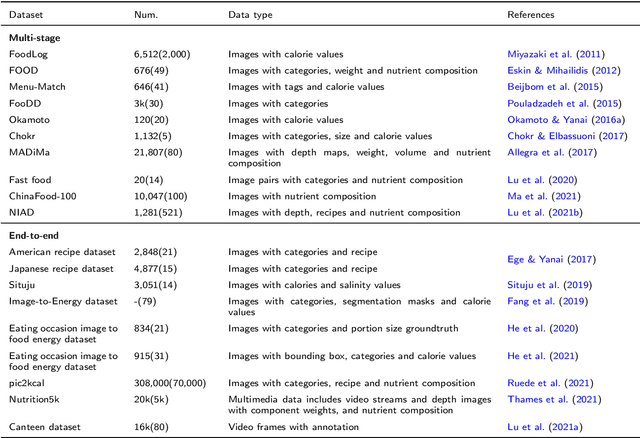Follow the Allegra et al. (2017) link
This screenshot has height=438, width=640.
click(x=541, y=154)
